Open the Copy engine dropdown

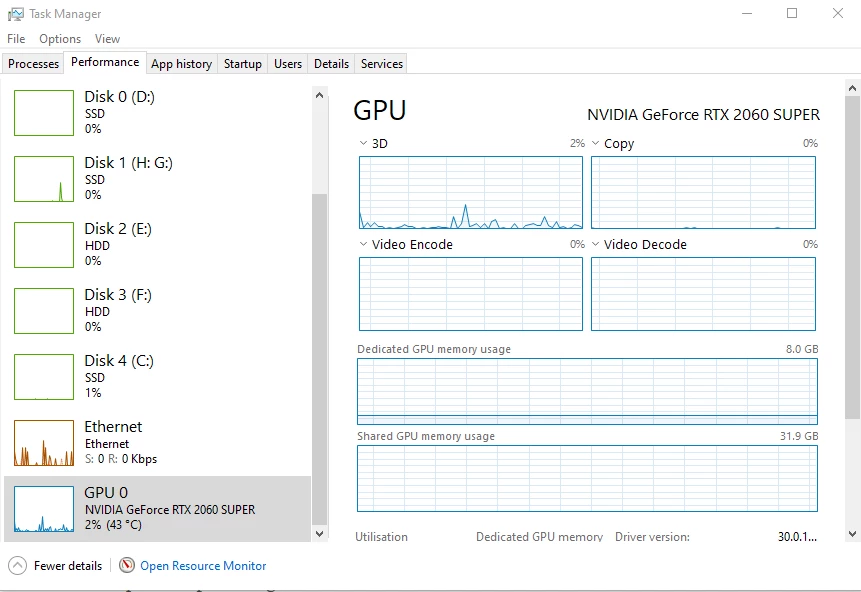tap(595, 143)
